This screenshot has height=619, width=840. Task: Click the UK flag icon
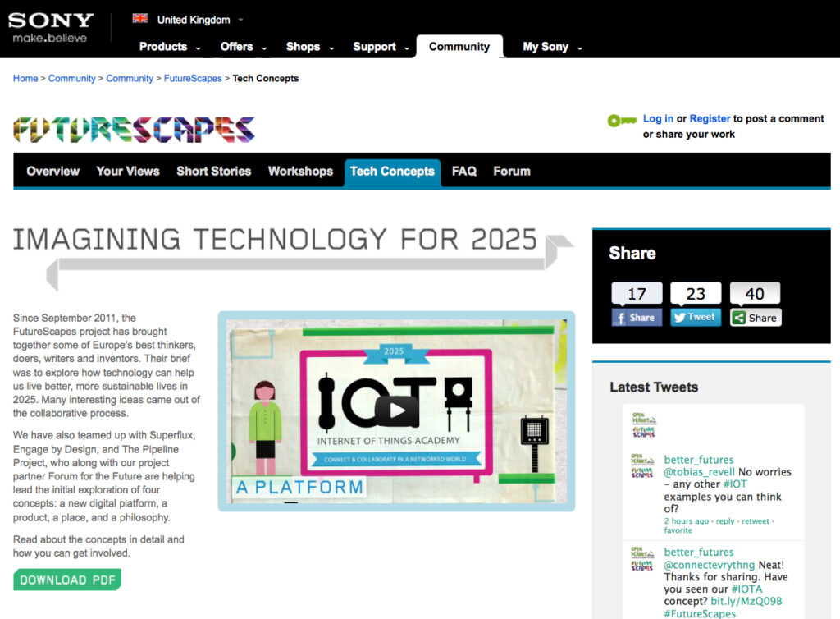pyautogui.click(x=140, y=19)
